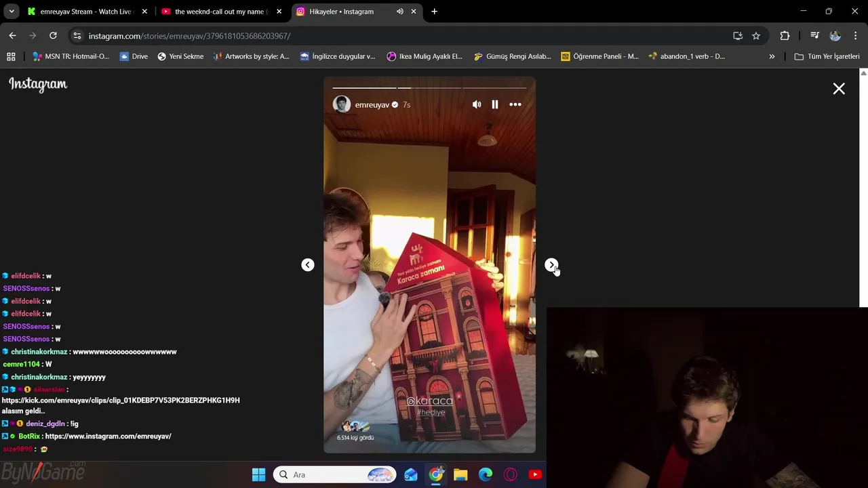Open abandon_1 verb bookmark
The image size is (868, 488).
686,56
